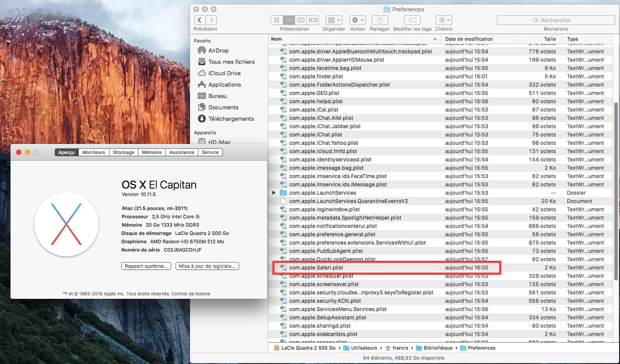
Task: Select com.apple.security.KCN.plist file name
Action: (325, 301)
